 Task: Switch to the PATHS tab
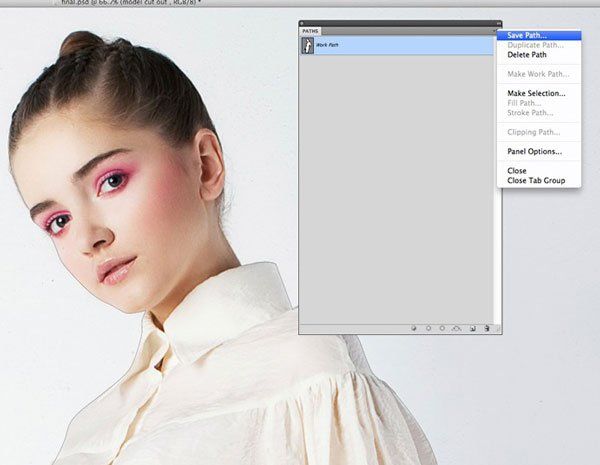tap(310, 31)
